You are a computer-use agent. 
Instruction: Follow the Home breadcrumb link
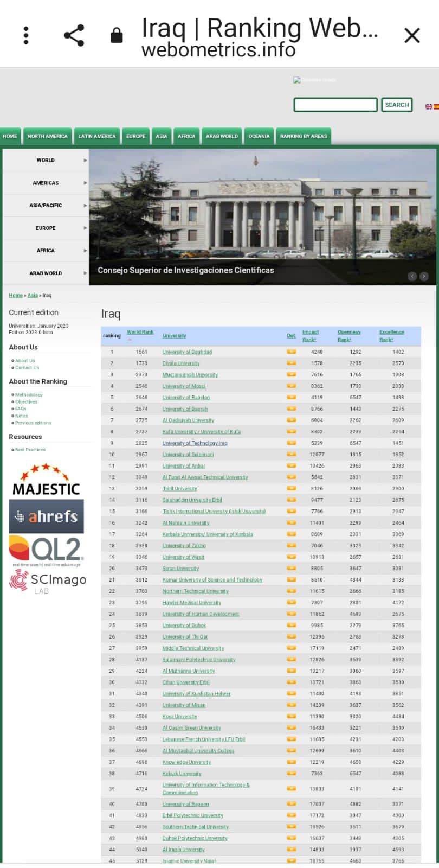tap(16, 296)
